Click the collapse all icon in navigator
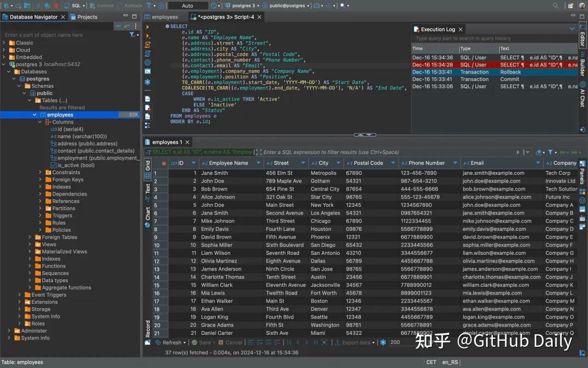Screen dimensions: 588x368 click(x=118, y=26)
